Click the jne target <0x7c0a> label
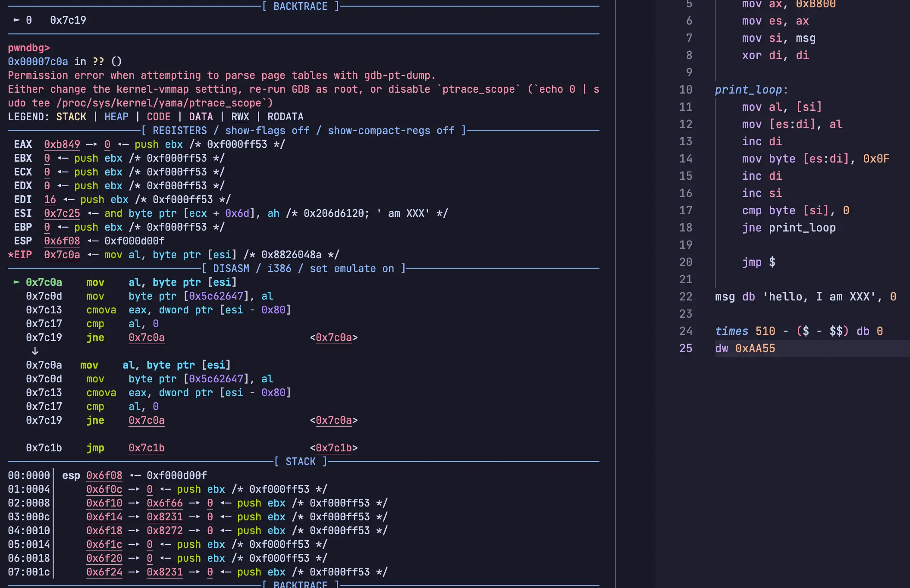Screen dimensions: 910x588 (x=333, y=338)
